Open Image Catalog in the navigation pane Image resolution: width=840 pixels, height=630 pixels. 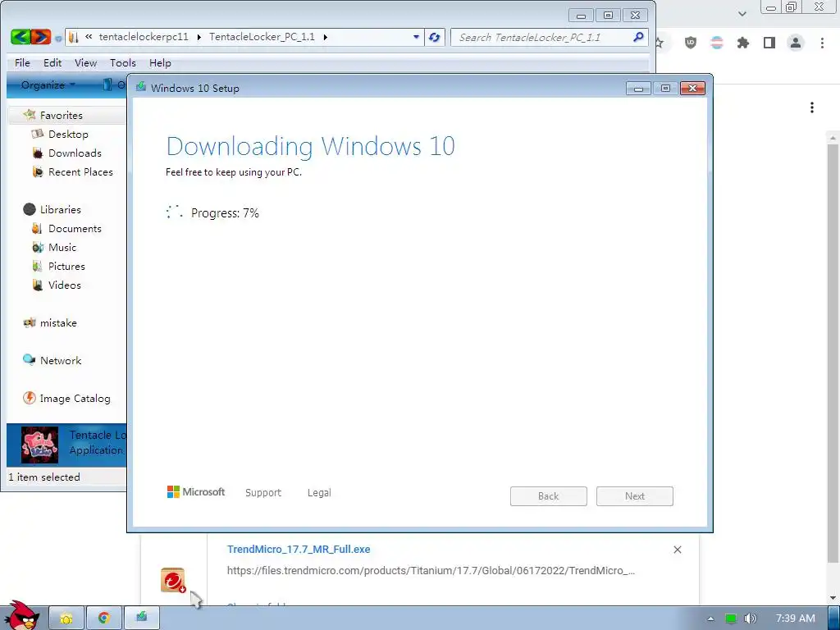(75, 399)
